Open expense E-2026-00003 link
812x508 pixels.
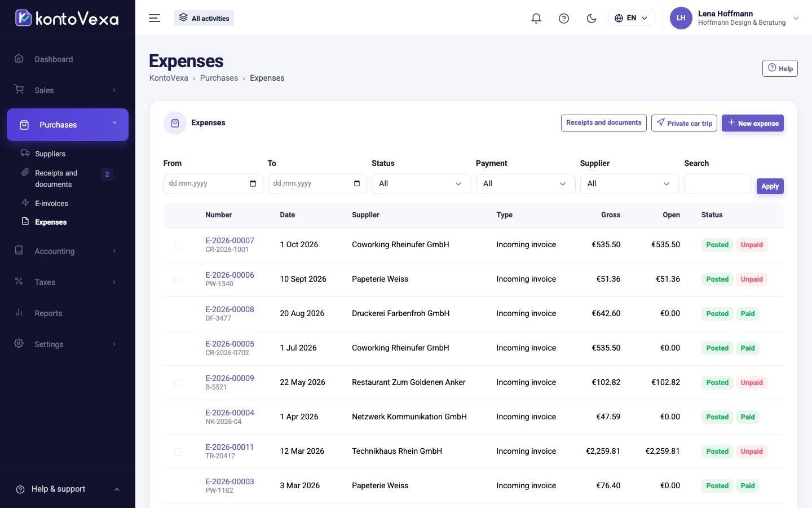[x=230, y=481]
